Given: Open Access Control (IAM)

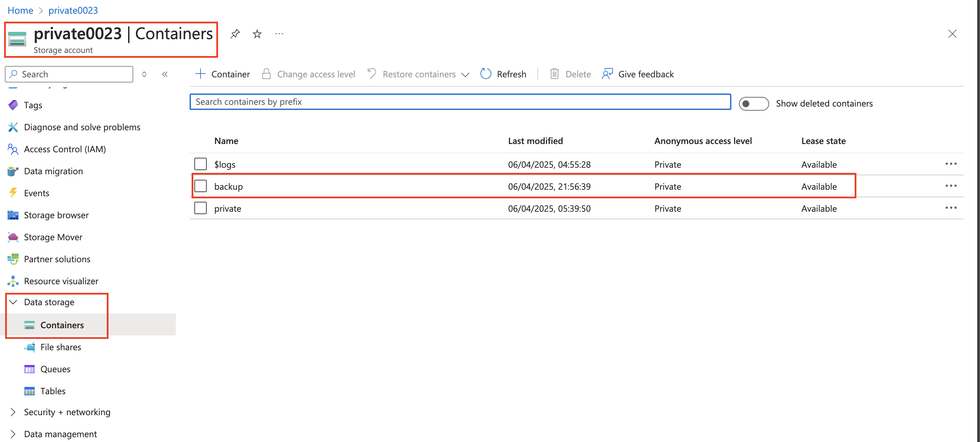Looking at the screenshot, I should pyautogui.click(x=65, y=149).
